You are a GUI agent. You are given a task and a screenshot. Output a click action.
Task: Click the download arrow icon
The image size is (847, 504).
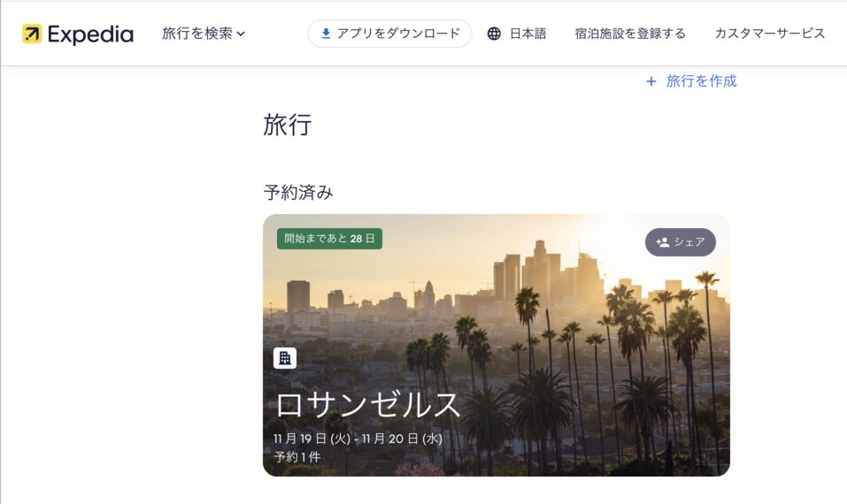pyautogui.click(x=326, y=34)
